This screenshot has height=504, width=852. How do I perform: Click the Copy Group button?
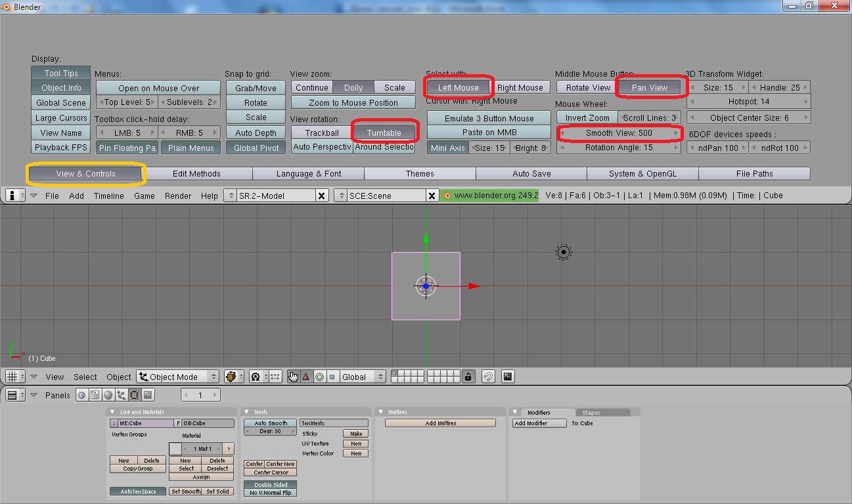(x=138, y=469)
